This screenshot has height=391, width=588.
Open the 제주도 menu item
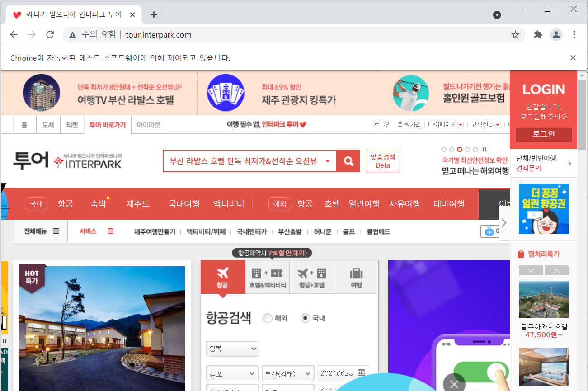click(138, 204)
